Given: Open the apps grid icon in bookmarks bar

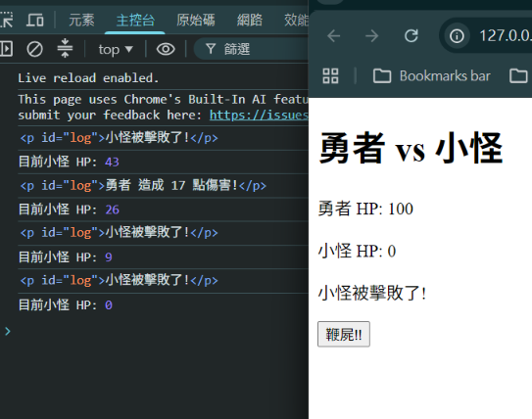Looking at the screenshot, I should click(x=330, y=76).
